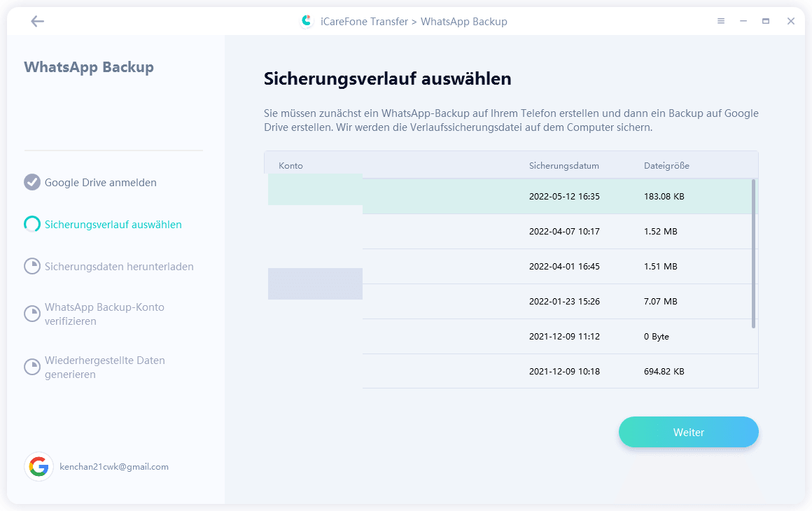Click the spinner icon beside Sicherungsverlauf auswählen

coord(32,224)
